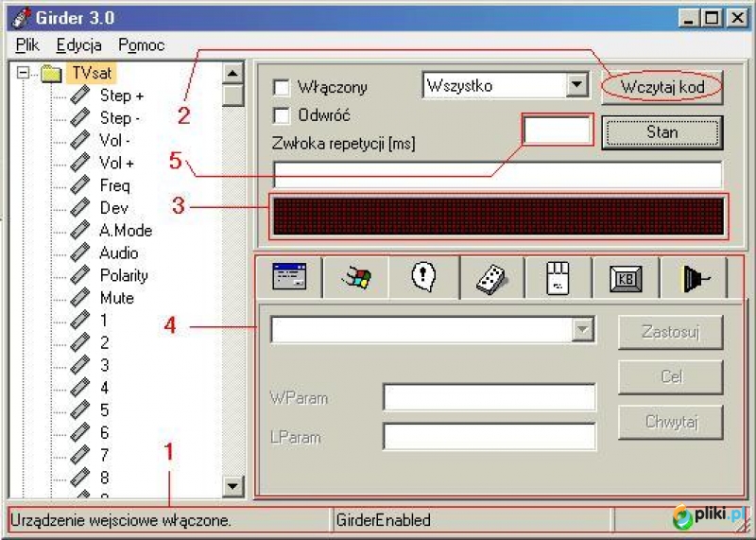
Task: Select the A.Mode command label
Action: coord(126,231)
